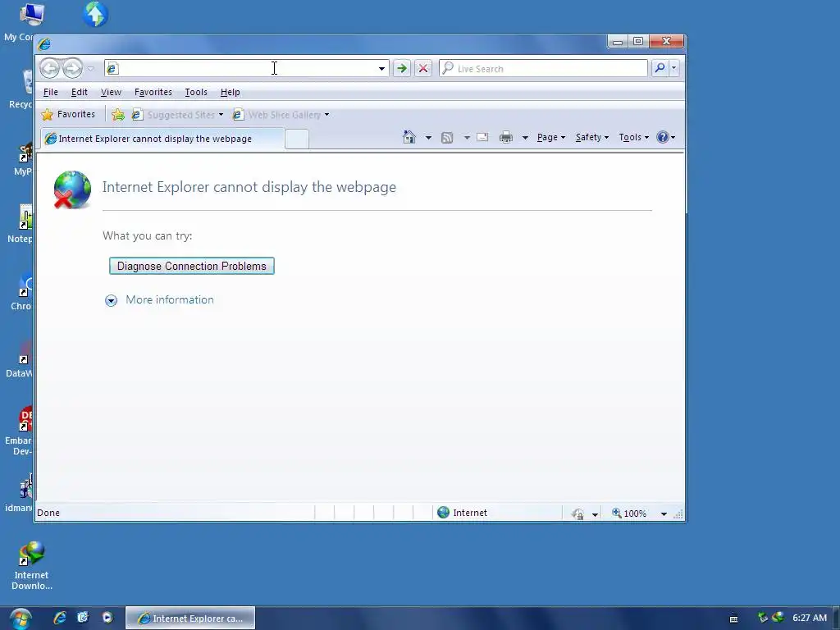The image size is (840, 630).
Task: Minimize the Internet Explorer window
Action: point(618,41)
